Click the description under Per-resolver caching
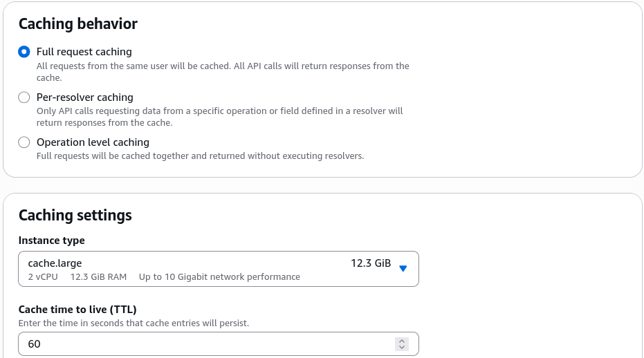Viewport: 644px width, 358px height. point(220,117)
